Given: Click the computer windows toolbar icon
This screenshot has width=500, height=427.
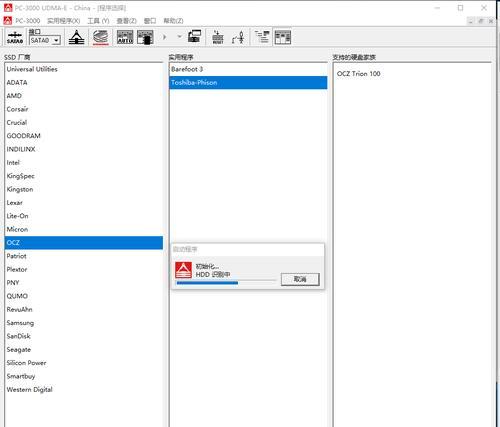Looking at the screenshot, I should coord(195,37).
